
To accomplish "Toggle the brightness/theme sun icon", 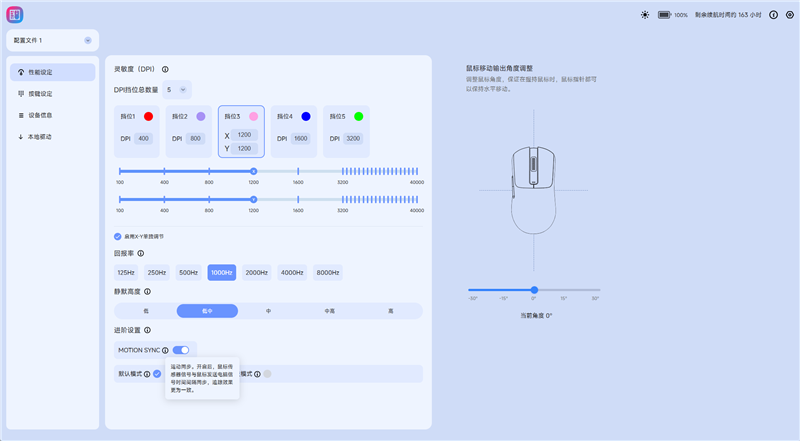I will 645,15.
